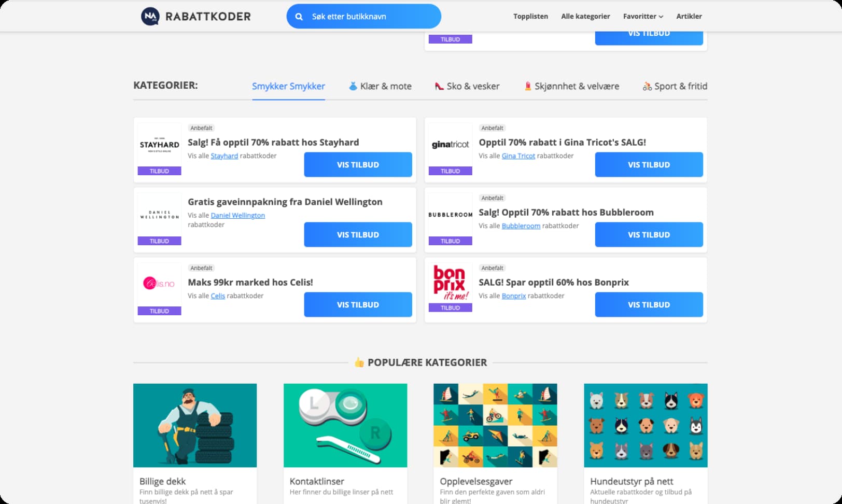Click 'SALG! Spar opptil 60% hos Bonprix' title
This screenshot has width=842, height=504.
[554, 282]
